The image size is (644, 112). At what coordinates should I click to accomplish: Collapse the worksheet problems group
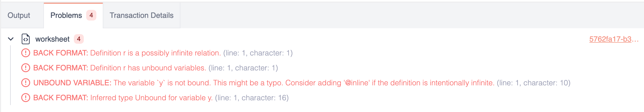click(11, 39)
